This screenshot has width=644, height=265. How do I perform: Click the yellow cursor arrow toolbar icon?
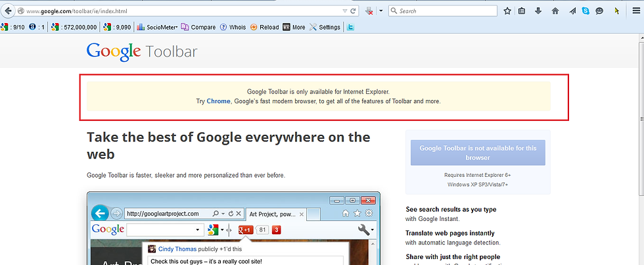tap(617, 11)
